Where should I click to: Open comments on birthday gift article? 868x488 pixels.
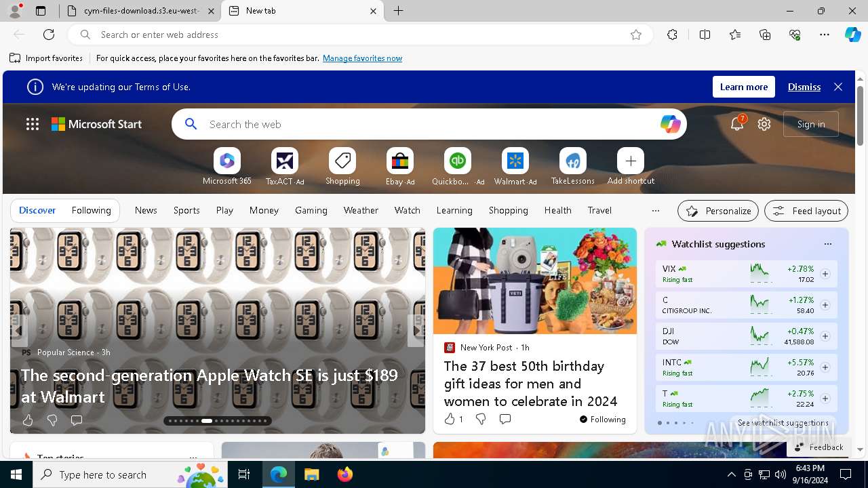click(505, 419)
